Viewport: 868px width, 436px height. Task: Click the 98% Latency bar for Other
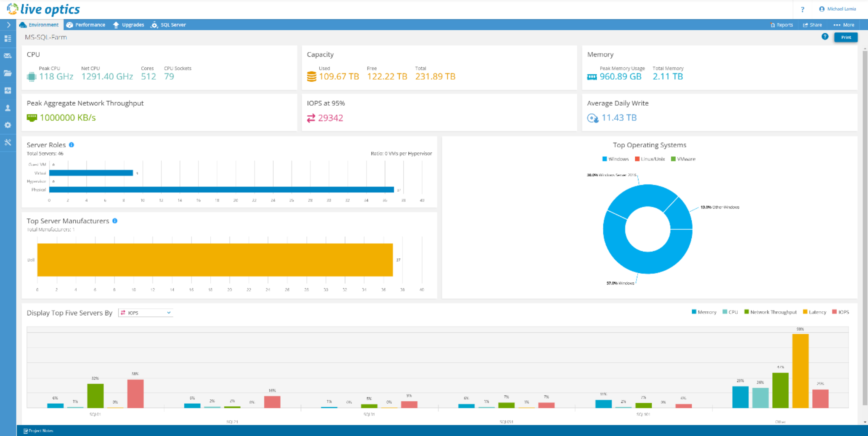pyautogui.click(x=800, y=371)
